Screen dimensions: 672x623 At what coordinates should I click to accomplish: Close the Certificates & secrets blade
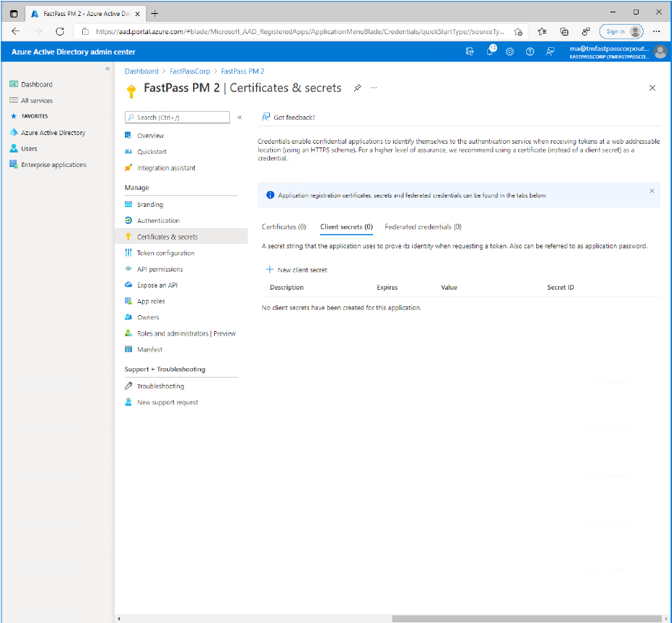652,88
